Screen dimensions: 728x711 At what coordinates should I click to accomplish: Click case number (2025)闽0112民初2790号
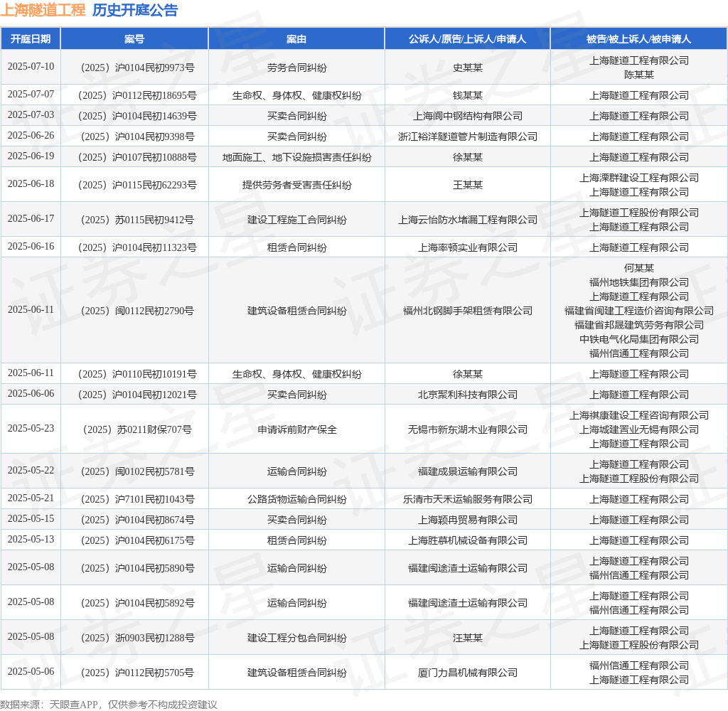[x=137, y=311]
